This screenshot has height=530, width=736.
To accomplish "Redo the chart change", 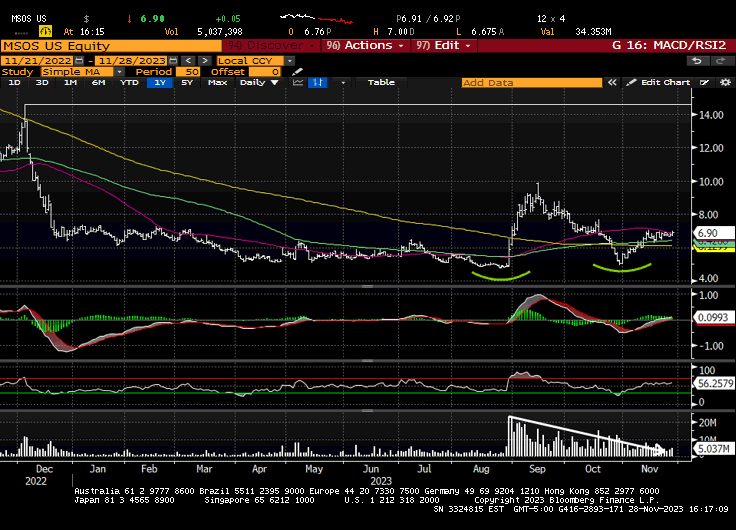I will point(720,61).
